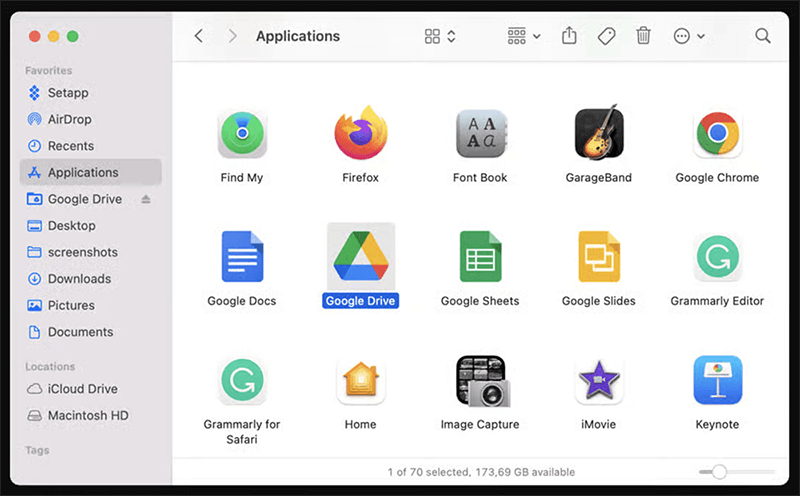Open Setapp in the sidebar
Image resolution: width=800 pixels, height=496 pixels.
(x=91, y=93)
